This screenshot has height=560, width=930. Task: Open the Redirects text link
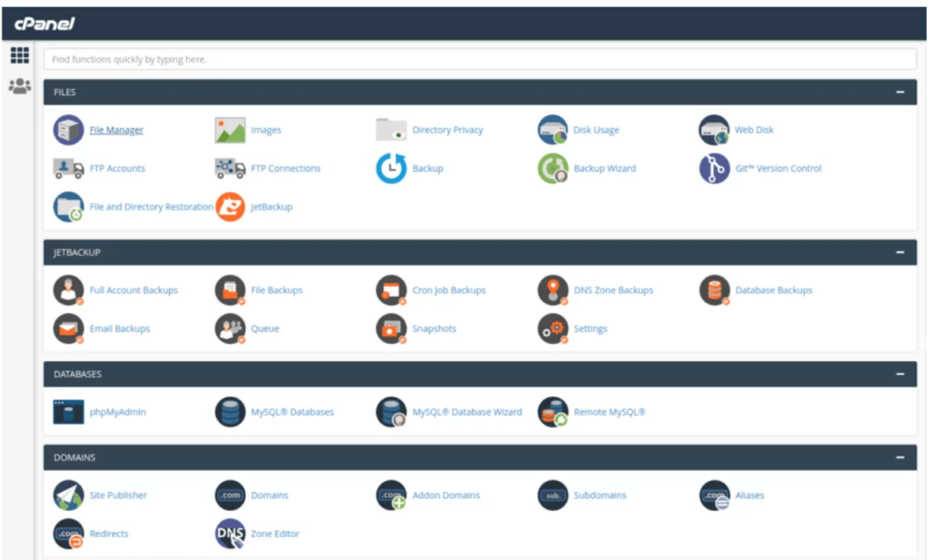tap(109, 534)
